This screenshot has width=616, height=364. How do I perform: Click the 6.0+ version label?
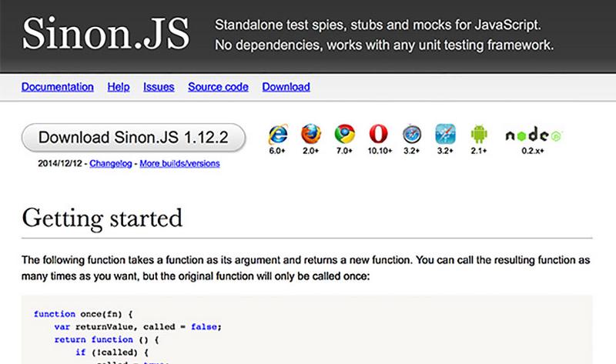pos(277,151)
